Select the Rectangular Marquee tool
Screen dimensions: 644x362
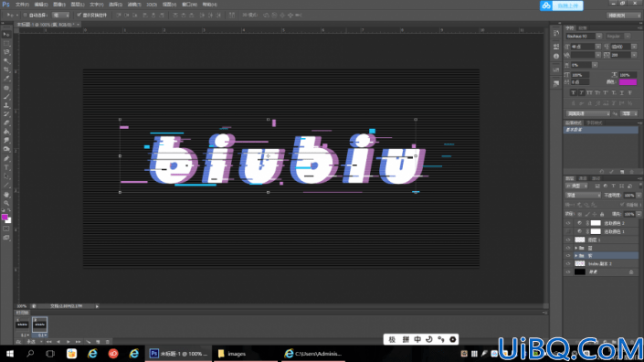(6, 43)
